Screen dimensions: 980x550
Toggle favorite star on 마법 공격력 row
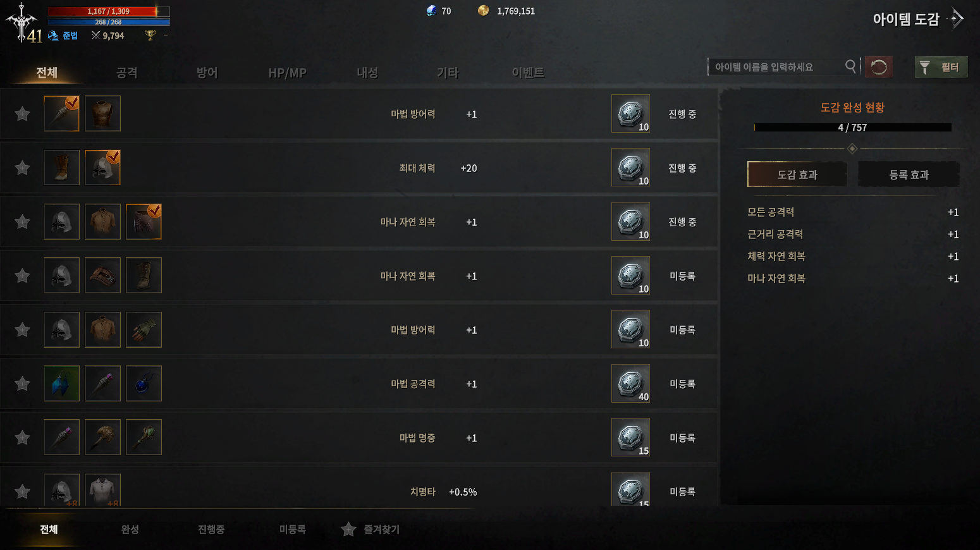[x=23, y=384]
